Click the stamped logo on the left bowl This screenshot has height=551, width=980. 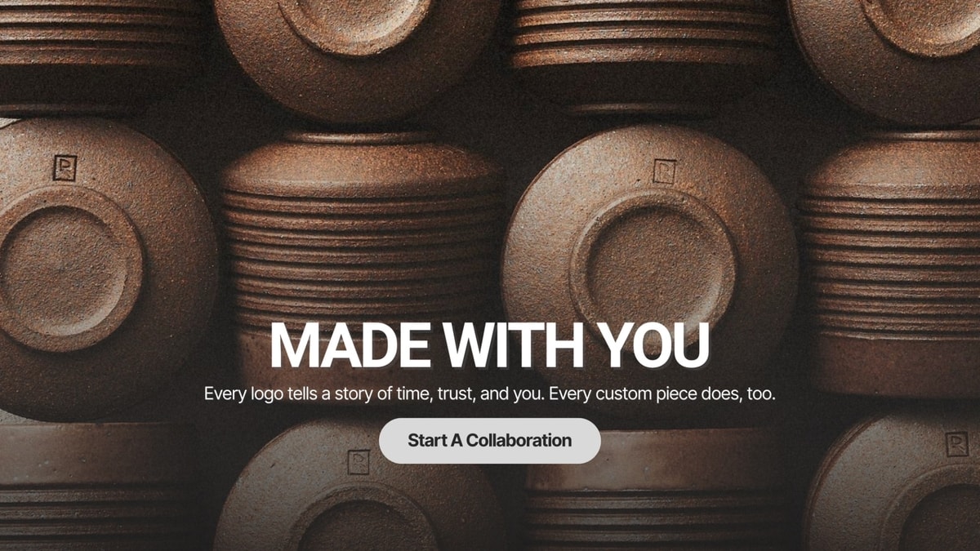65,168
